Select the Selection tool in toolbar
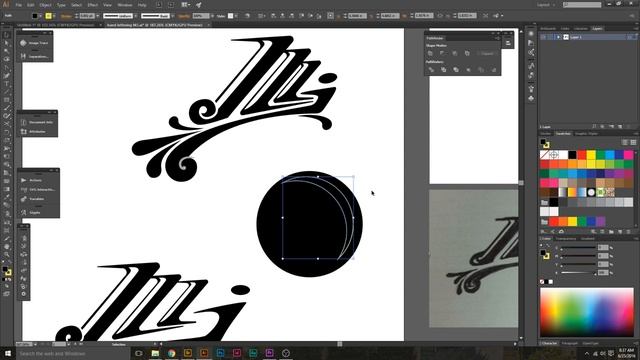The height and width of the screenshot is (360, 640). pyautogui.click(x=7, y=35)
